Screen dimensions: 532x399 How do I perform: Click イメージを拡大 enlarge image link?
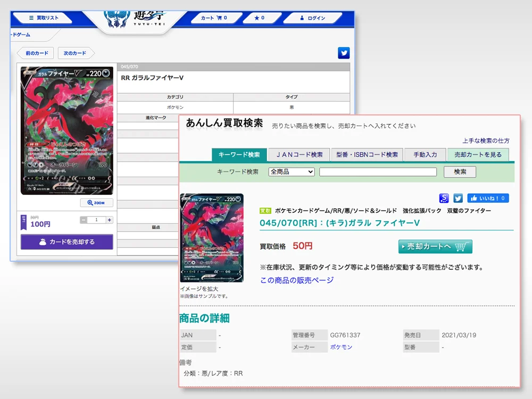(x=199, y=289)
